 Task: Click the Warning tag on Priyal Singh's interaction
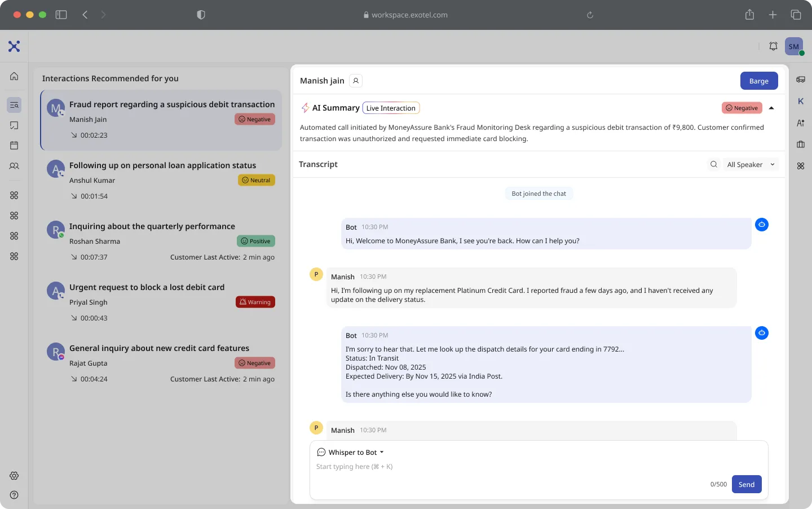255,302
